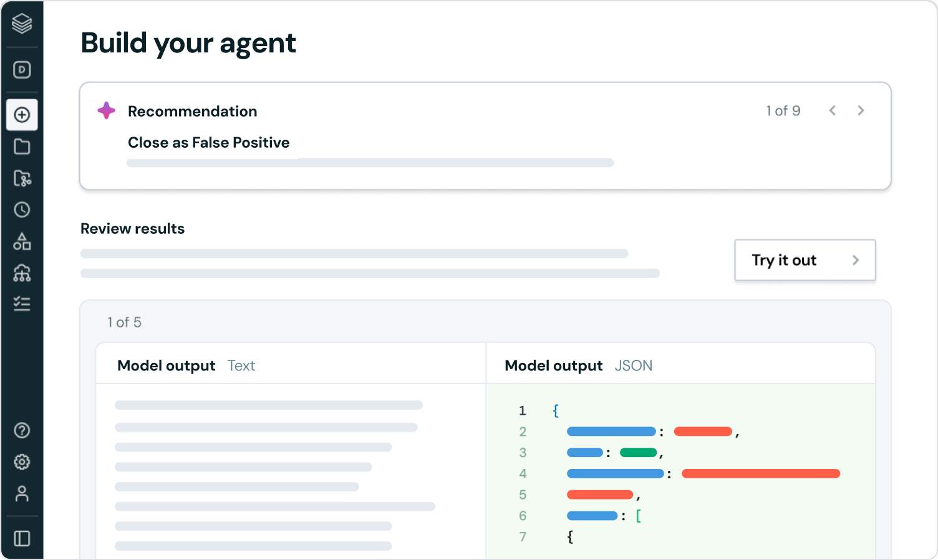Screen dimensions: 938x560
Task: Click the bar under "Close as False Positive"
Action: pos(370,163)
